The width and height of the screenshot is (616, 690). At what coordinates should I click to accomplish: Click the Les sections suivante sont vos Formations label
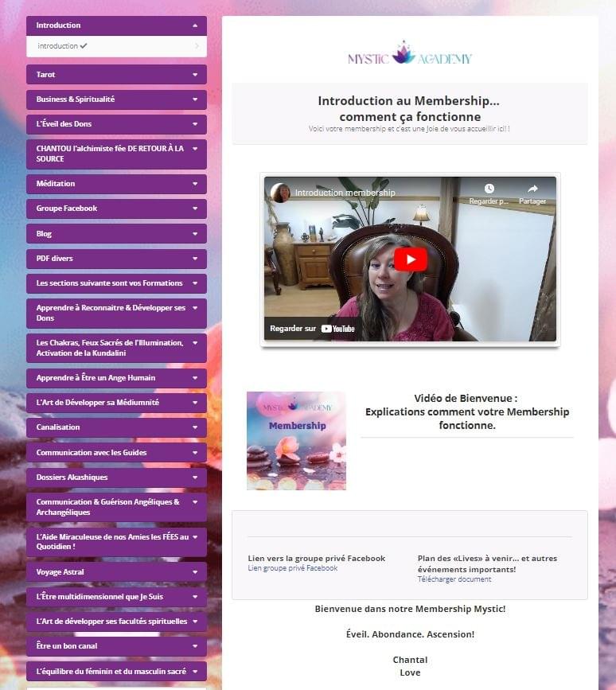[x=109, y=283]
